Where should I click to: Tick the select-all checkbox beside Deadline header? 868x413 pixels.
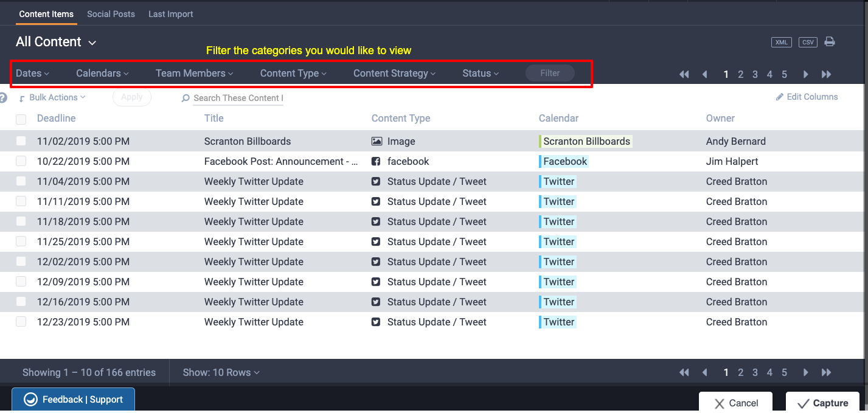21,119
